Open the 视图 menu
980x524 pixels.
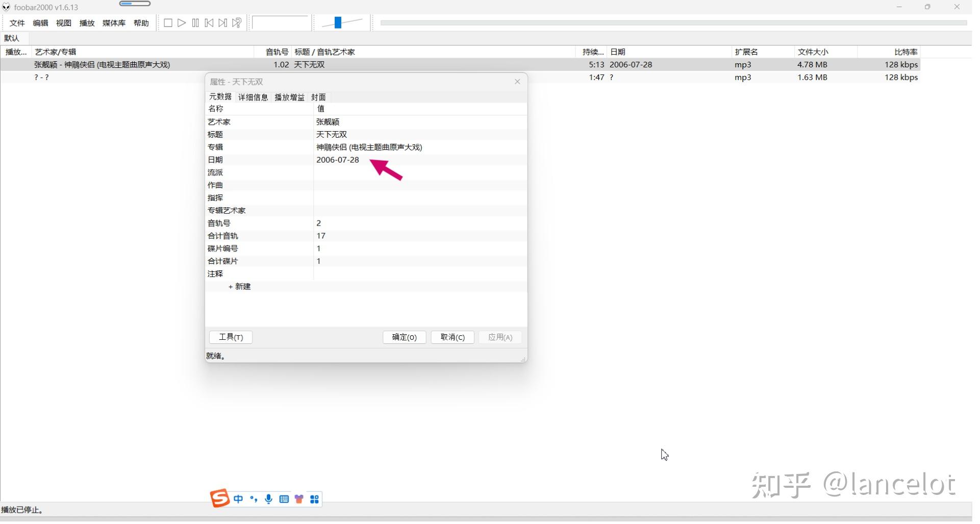(64, 23)
